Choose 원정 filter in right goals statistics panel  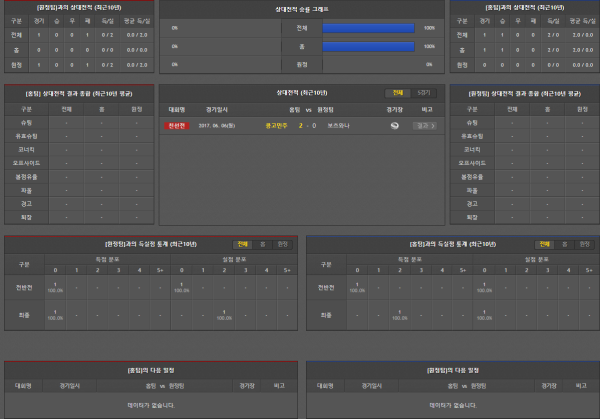pyautogui.click(x=584, y=243)
